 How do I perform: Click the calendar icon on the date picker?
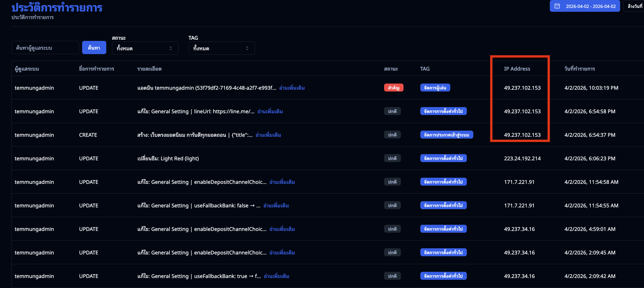[557, 6]
